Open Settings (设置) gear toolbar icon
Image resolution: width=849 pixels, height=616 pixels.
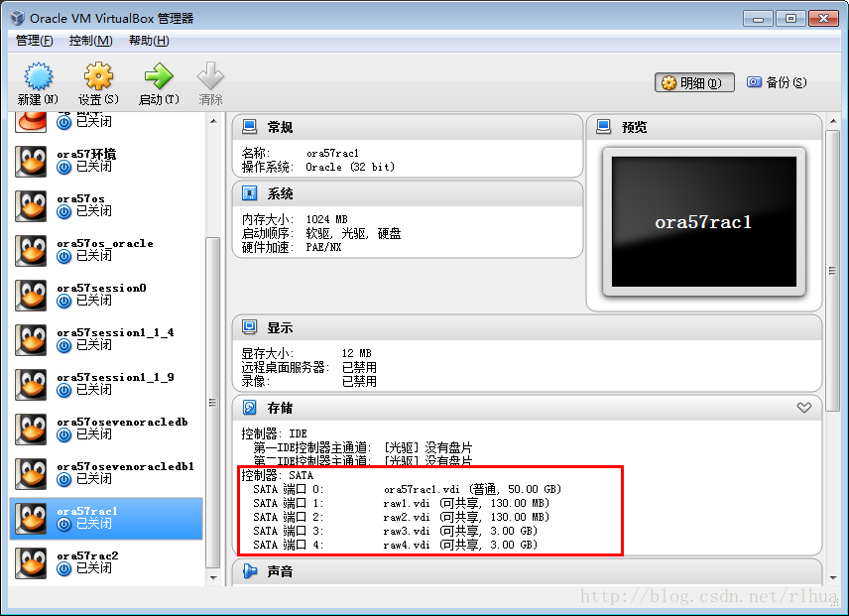[x=98, y=76]
